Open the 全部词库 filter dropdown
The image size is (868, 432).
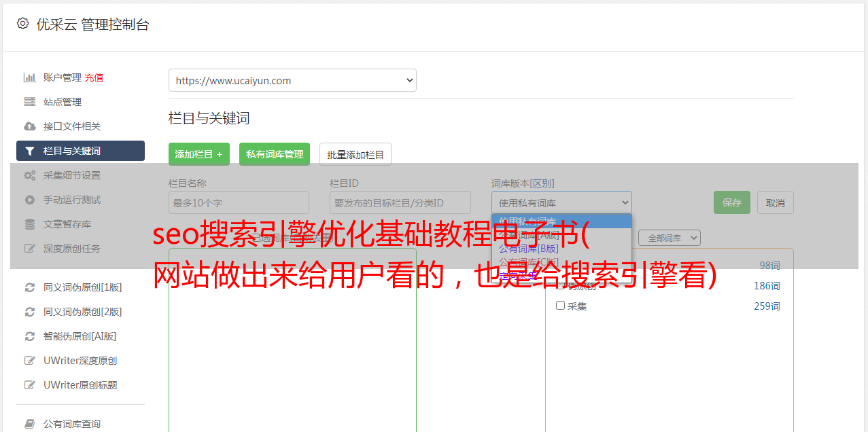click(x=670, y=238)
